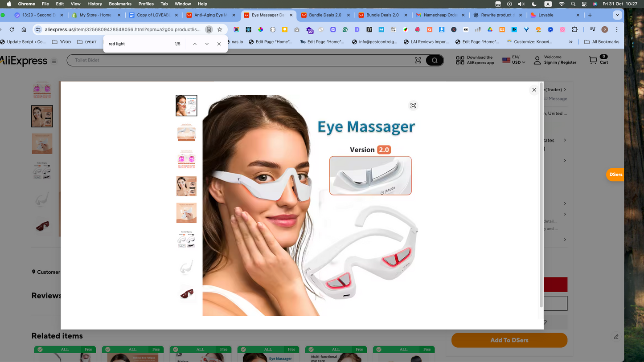Click the Grammarly extension icon
Viewport: 644px width, 362px height.
(x=345, y=30)
